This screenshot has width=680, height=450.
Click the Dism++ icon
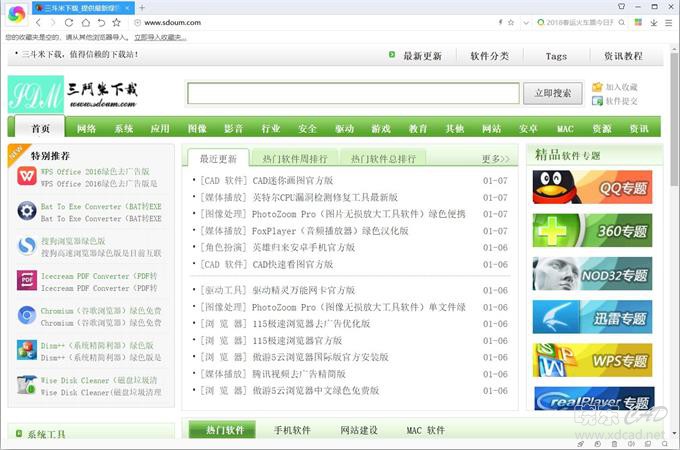pyautogui.click(x=27, y=350)
